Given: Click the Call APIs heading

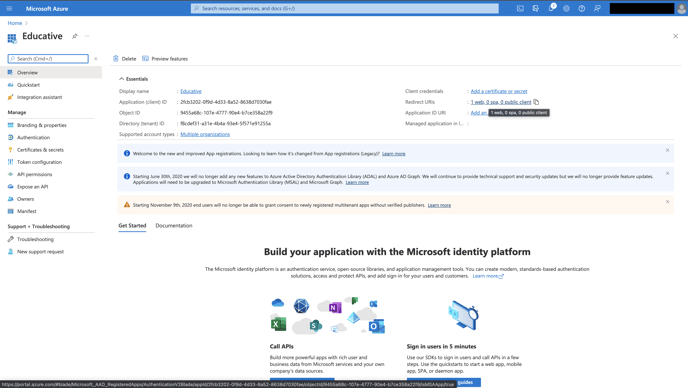Looking at the screenshot, I should [x=281, y=346].
